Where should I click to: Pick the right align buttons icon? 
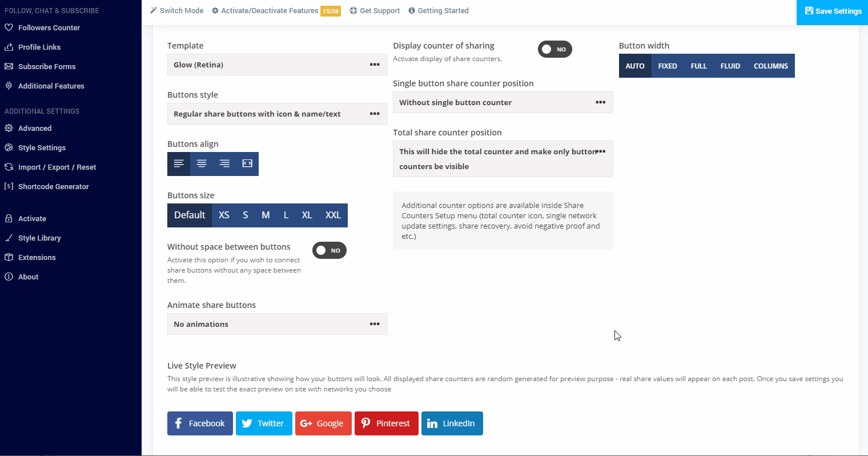tap(224, 164)
